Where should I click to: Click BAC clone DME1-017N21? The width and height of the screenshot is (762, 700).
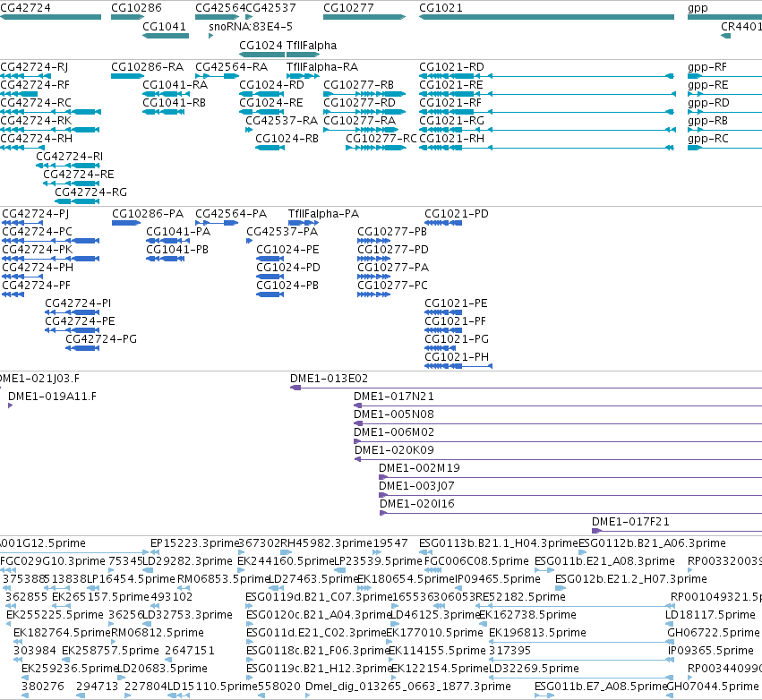pos(558,405)
